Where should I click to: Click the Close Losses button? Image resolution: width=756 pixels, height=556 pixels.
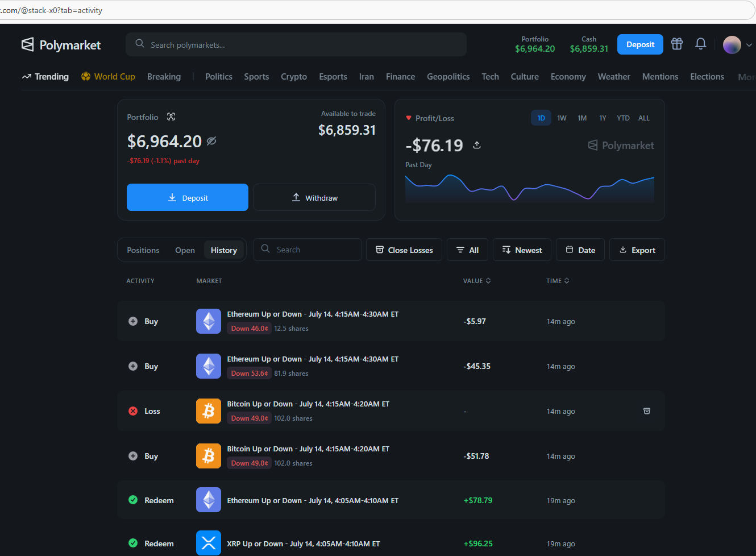pyautogui.click(x=404, y=250)
